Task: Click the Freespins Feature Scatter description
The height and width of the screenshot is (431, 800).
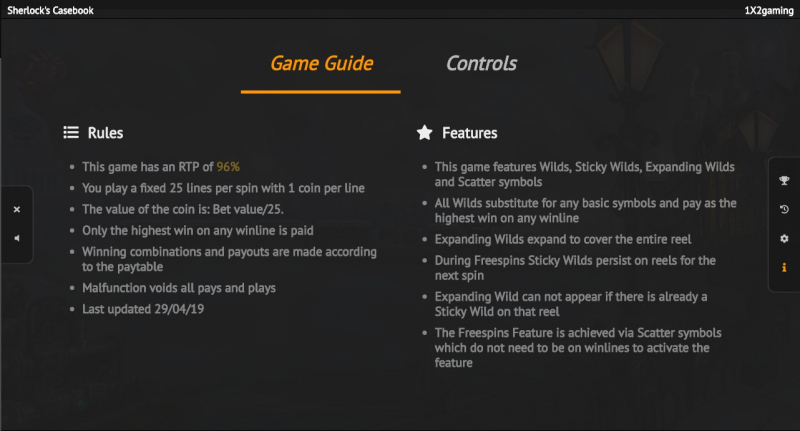Action: pyautogui.click(x=578, y=348)
